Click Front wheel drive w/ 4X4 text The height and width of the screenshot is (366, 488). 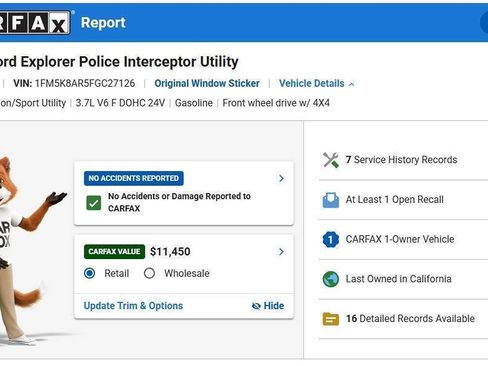pos(276,103)
